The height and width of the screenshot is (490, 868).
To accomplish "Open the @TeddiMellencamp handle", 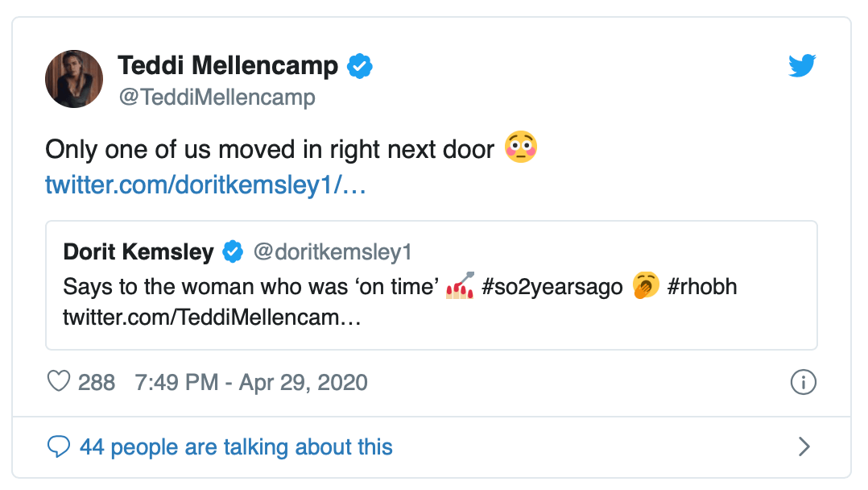I will tap(217, 98).
